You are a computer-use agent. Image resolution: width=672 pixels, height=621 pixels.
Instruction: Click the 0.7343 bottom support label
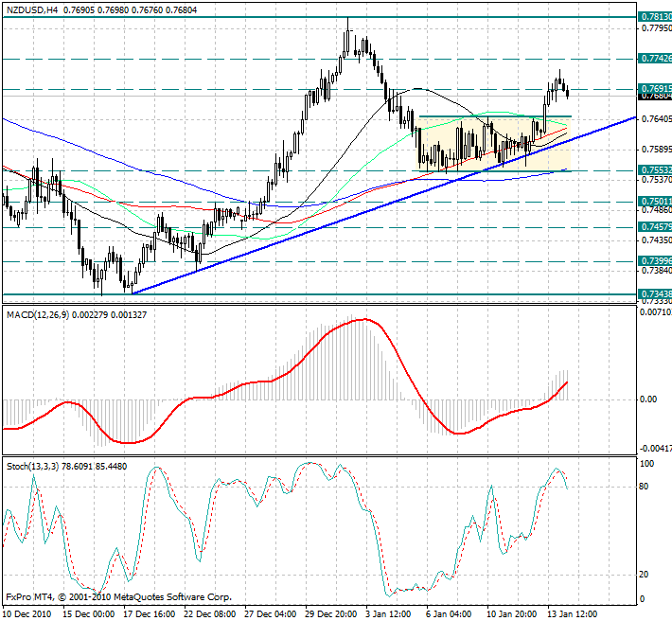pyautogui.click(x=654, y=294)
